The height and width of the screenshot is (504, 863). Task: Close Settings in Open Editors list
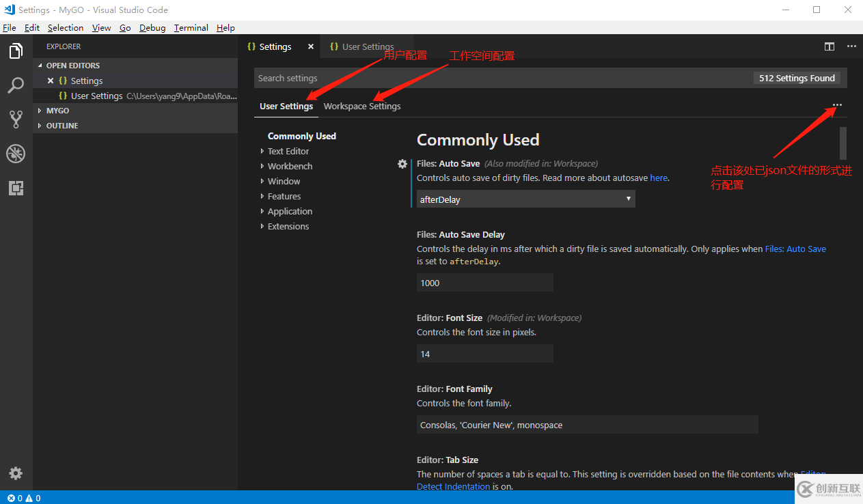click(x=51, y=81)
